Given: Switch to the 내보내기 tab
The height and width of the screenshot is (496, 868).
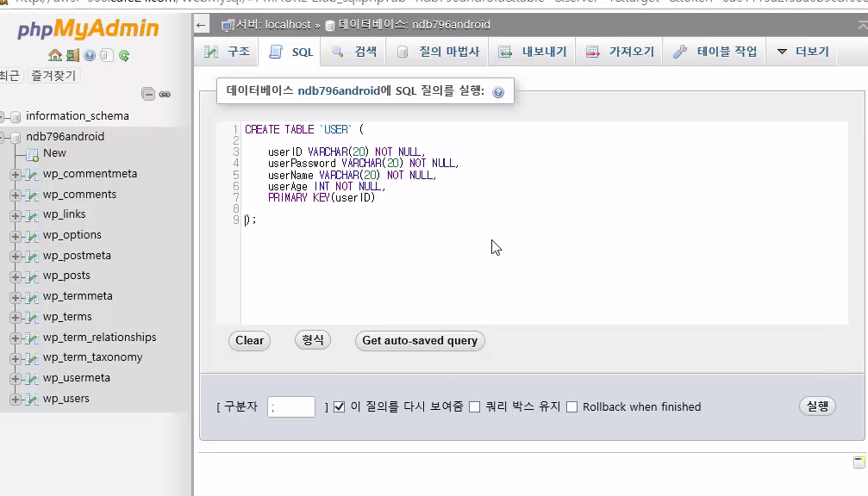Looking at the screenshot, I should [x=532, y=52].
